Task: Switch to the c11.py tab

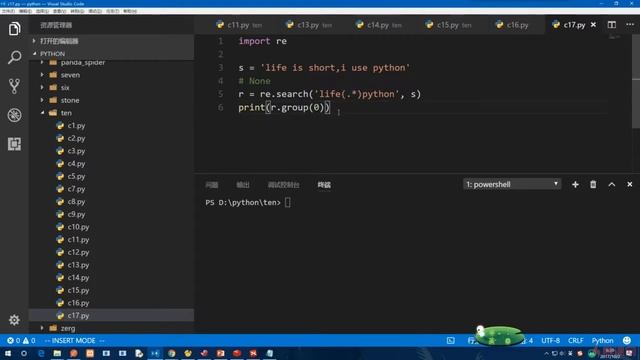Action: [x=239, y=25]
